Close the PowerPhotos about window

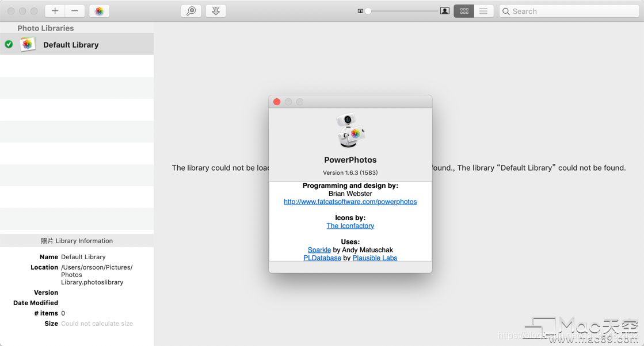pyautogui.click(x=277, y=102)
